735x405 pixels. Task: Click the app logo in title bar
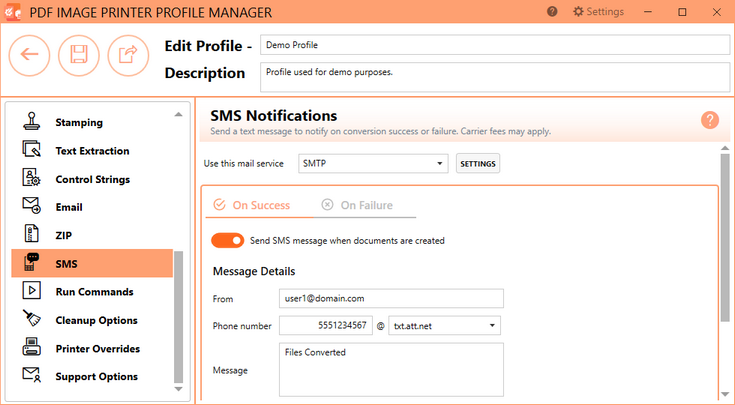pos(13,12)
